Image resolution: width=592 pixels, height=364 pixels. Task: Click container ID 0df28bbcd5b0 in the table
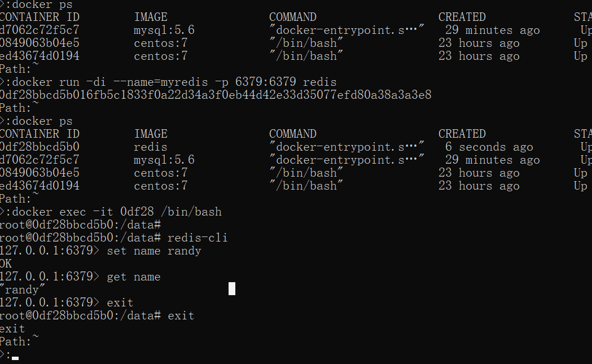(x=40, y=147)
